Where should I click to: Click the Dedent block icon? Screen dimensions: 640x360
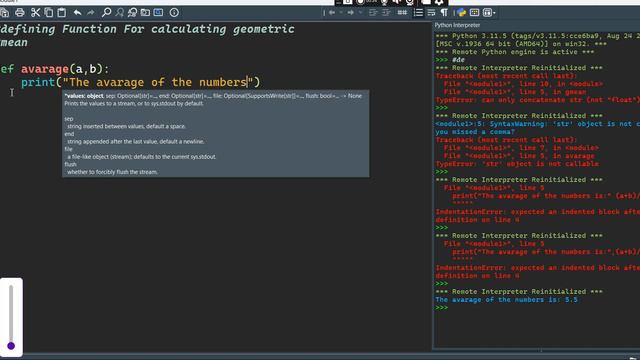(373, 13)
